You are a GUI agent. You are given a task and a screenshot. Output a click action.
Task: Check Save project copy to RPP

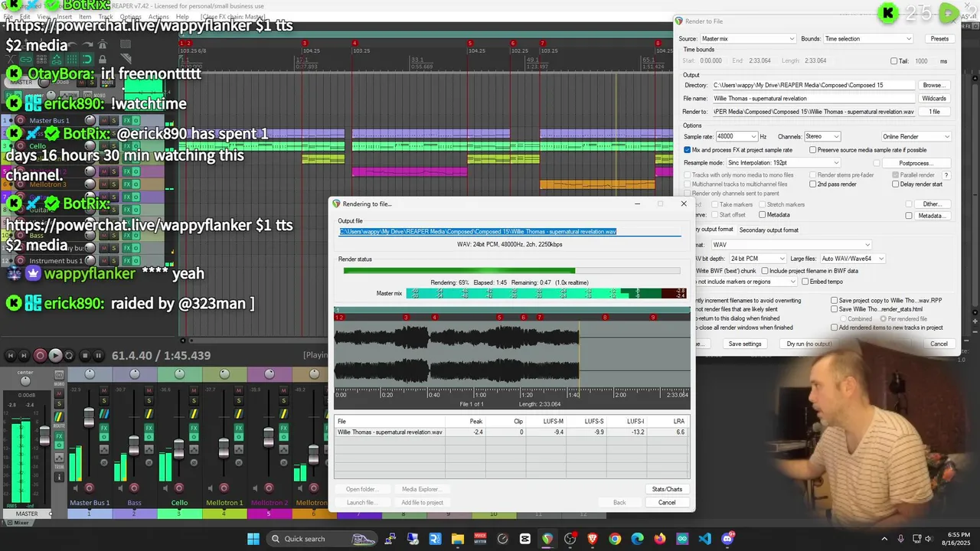[835, 301]
